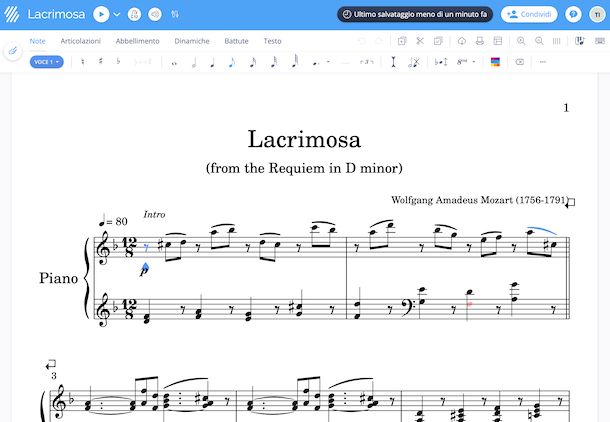Click the Flat logo icon
The image size is (610, 422).
coord(12,14)
